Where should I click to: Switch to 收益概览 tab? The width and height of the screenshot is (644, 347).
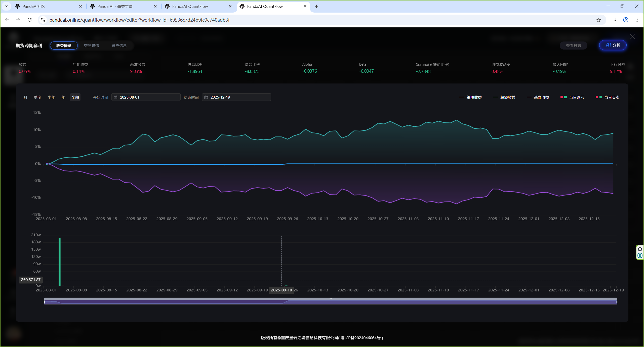(64, 46)
